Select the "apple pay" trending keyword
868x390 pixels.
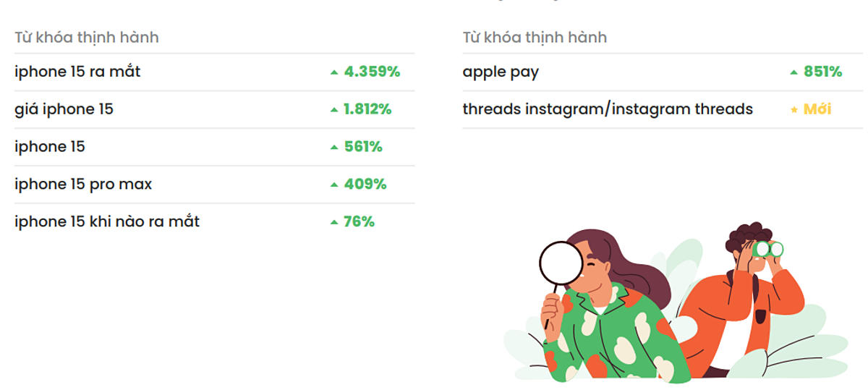501,72
